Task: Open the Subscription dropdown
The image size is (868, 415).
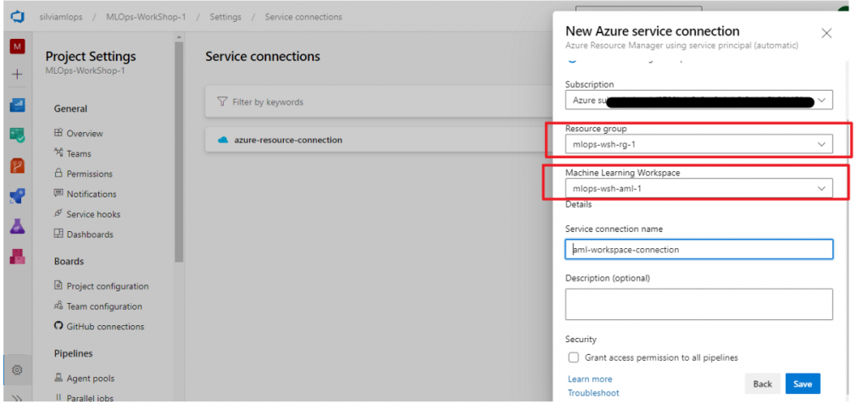Action: click(698, 100)
